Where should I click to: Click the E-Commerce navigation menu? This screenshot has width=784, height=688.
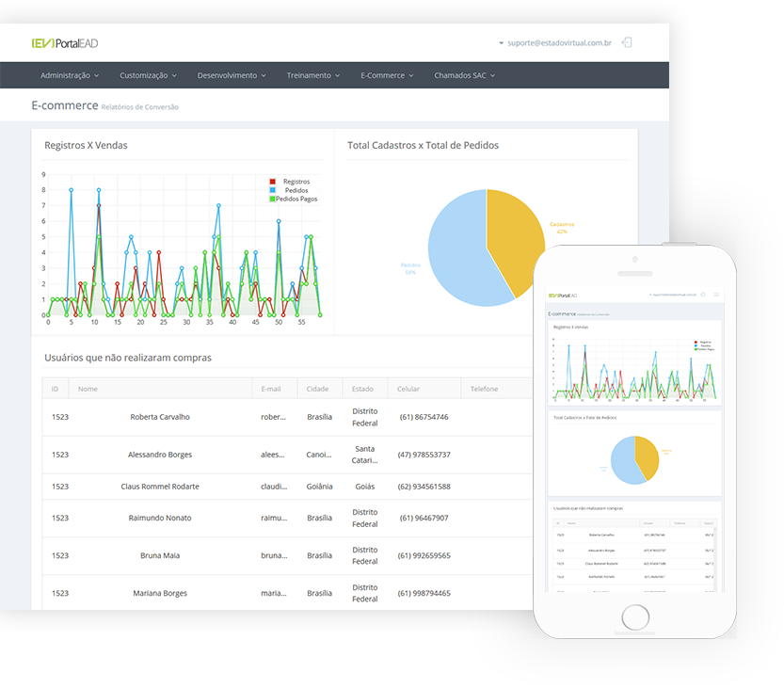pyautogui.click(x=386, y=75)
